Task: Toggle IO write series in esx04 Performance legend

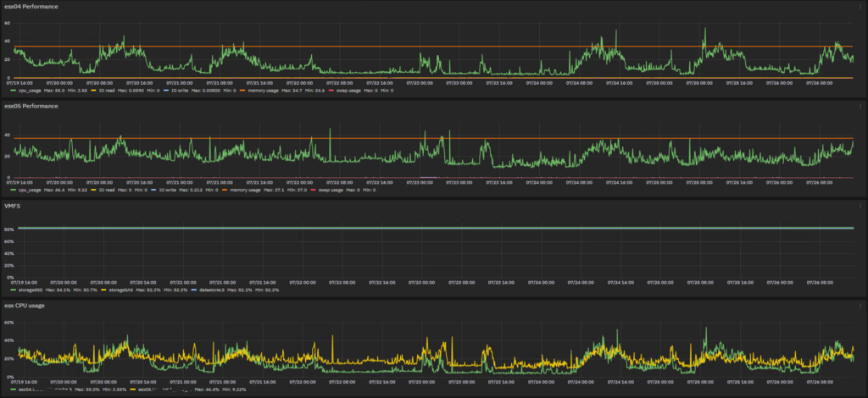Action: click(180, 90)
